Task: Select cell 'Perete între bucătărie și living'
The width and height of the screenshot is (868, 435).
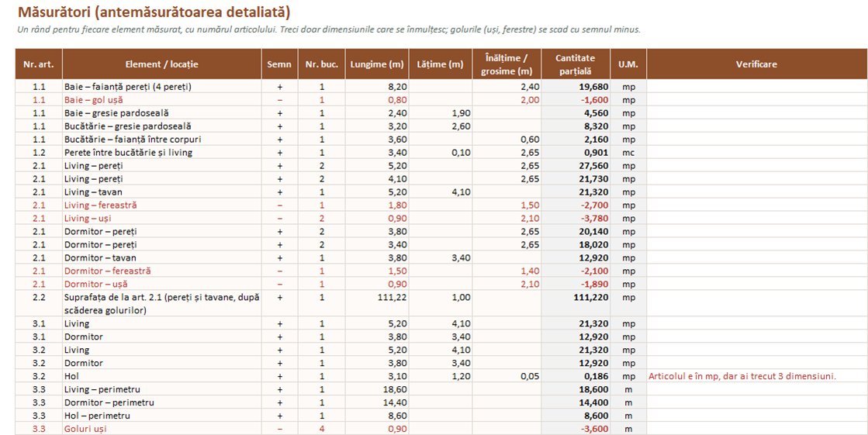Action: tap(161, 153)
